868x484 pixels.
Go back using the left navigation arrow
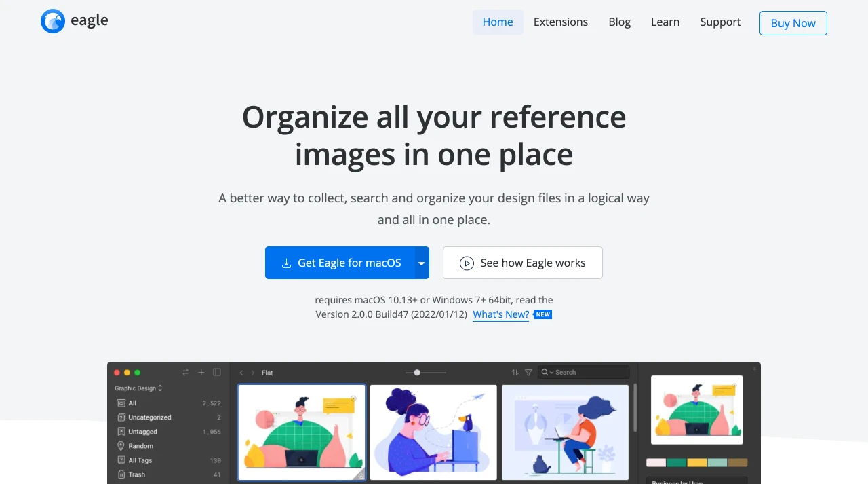[241, 373]
